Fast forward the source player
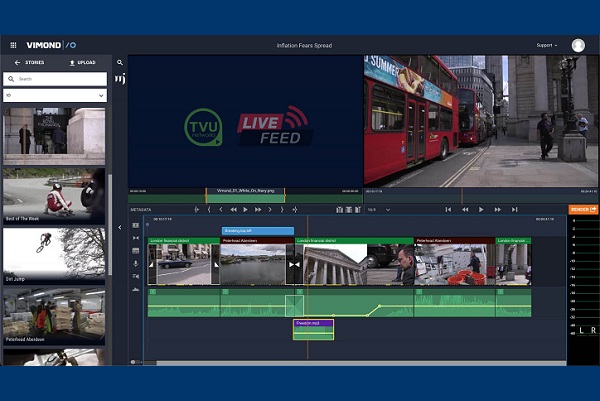 258,210
